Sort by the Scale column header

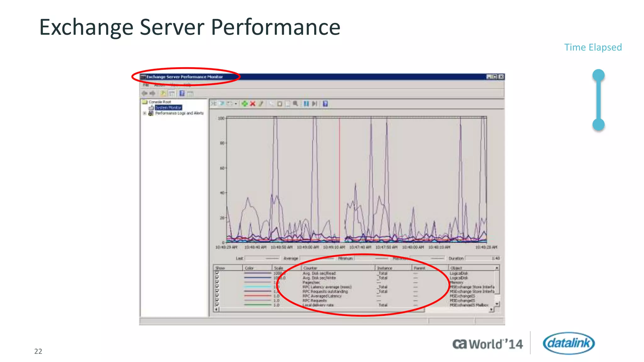pyautogui.click(x=286, y=268)
